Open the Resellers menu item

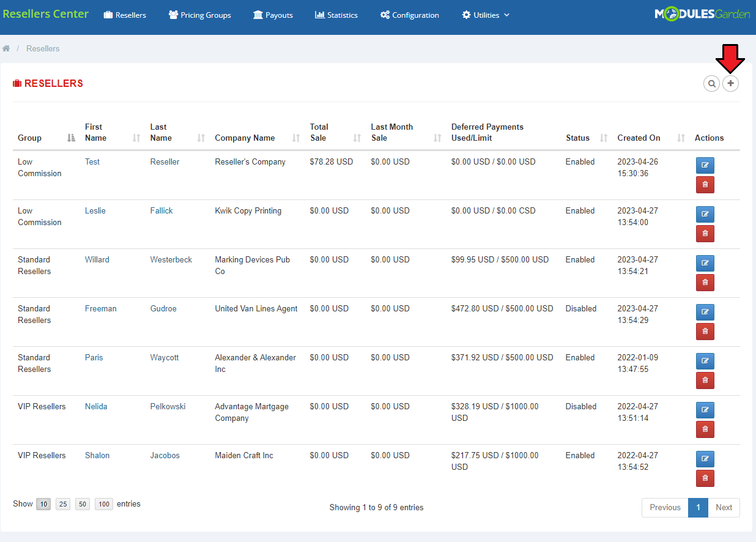tap(125, 15)
